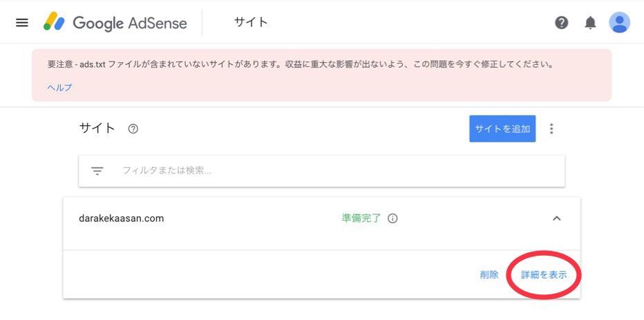644x320 pixels.
Task: Click the 詳細を表示 link
Action: click(544, 274)
